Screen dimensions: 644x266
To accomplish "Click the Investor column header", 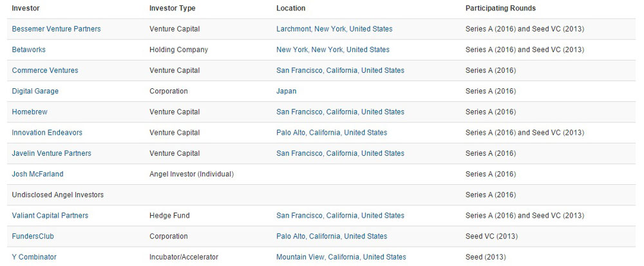I will [x=26, y=8].
